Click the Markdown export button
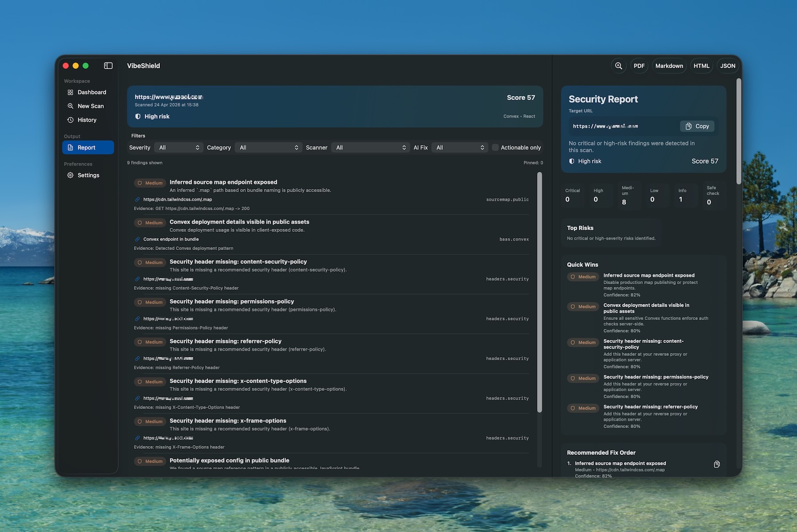The image size is (797, 532). click(669, 66)
